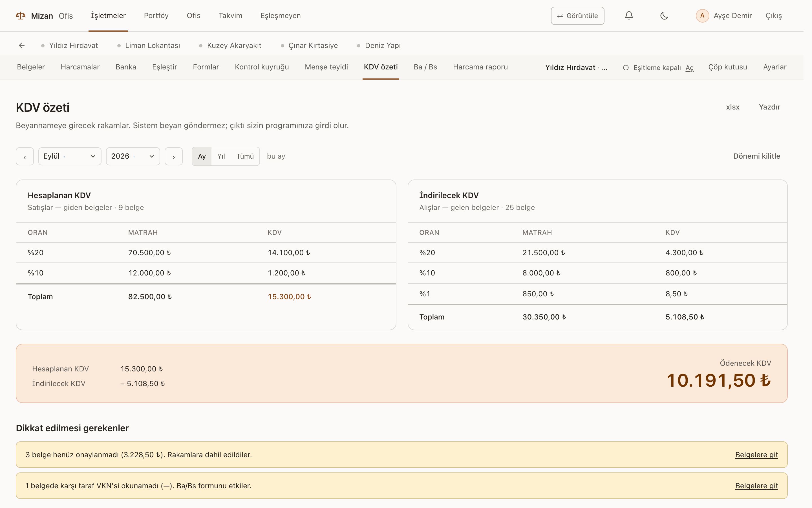Open the Ofis top nav tab
This screenshot has height=508, width=812.
point(194,16)
